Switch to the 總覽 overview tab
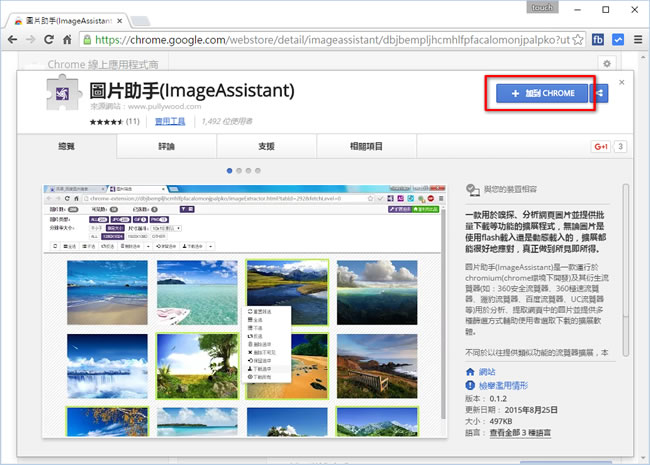The height and width of the screenshot is (465, 650). (x=67, y=146)
